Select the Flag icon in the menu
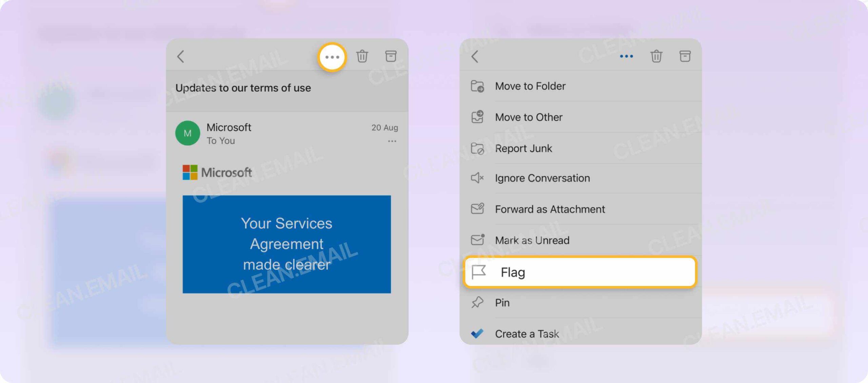The height and width of the screenshot is (383, 868). [x=478, y=272]
